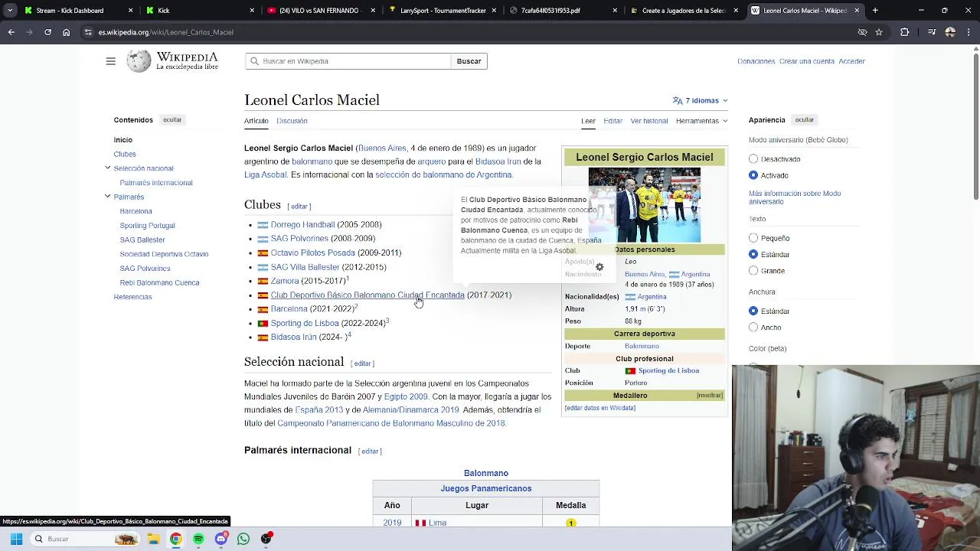
Task: Click the gold medal icon in the Lima row
Action: click(570, 523)
